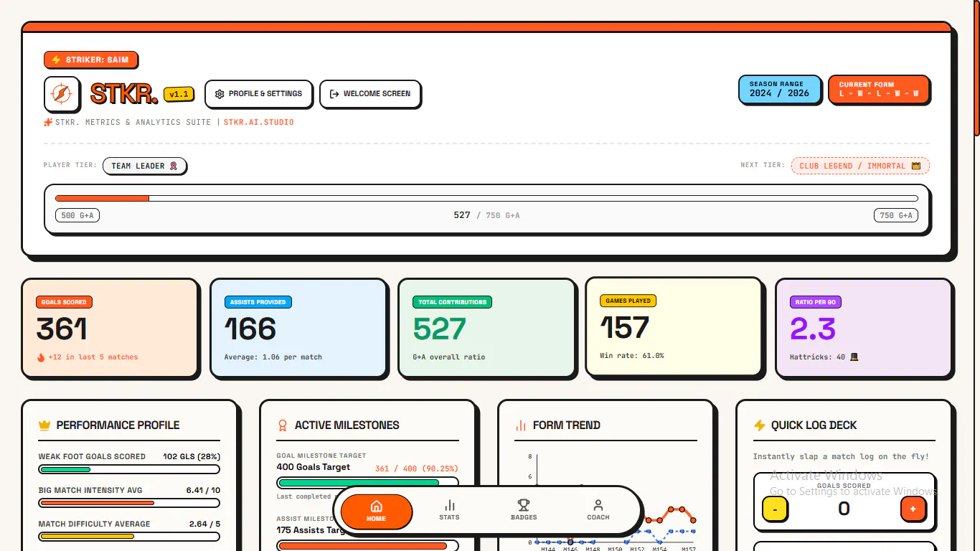Go to the Home tab
Viewport: 980px width, 551px height.
(377, 512)
